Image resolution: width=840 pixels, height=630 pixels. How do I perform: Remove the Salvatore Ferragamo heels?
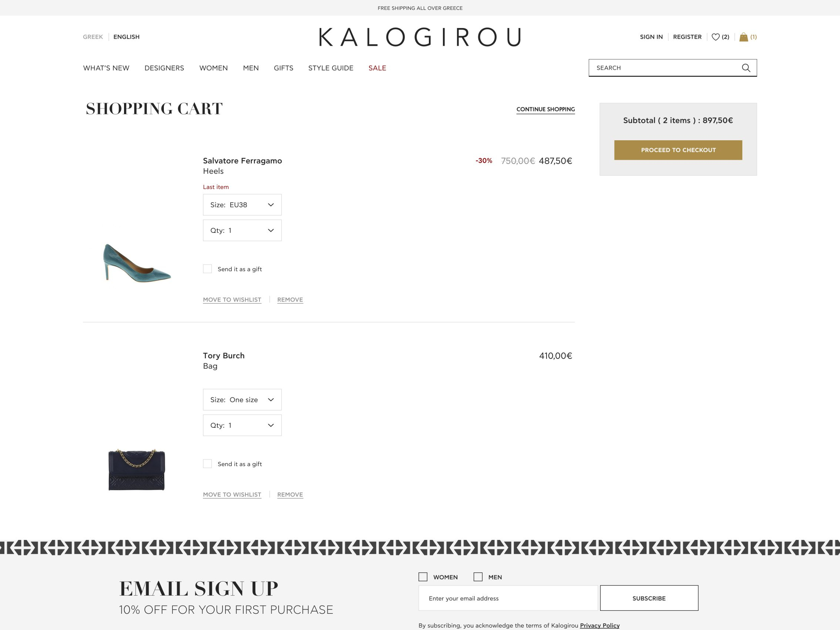click(290, 300)
